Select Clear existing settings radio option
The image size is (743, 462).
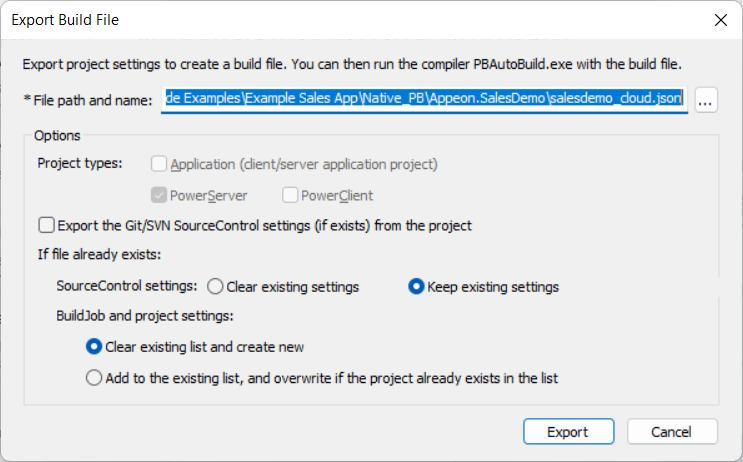[215, 287]
